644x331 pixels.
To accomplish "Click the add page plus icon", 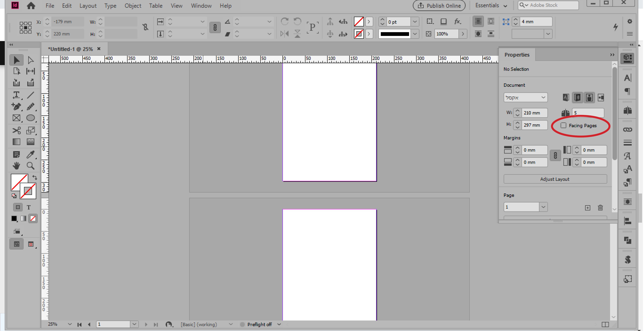I will click(x=587, y=208).
